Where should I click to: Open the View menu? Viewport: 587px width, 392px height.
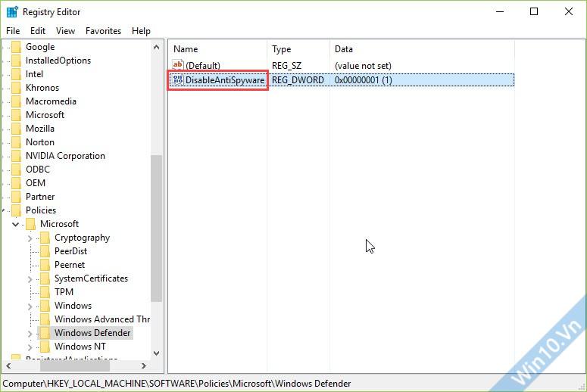click(x=65, y=31)
